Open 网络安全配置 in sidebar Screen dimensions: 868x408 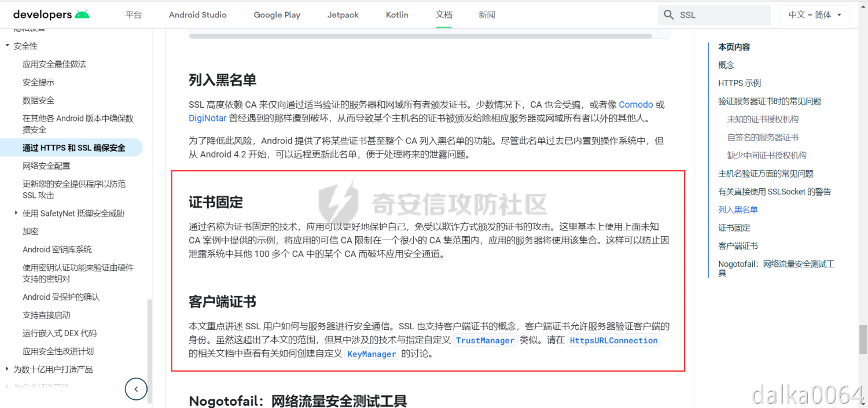pyautogui.click(x=46, y=166)
